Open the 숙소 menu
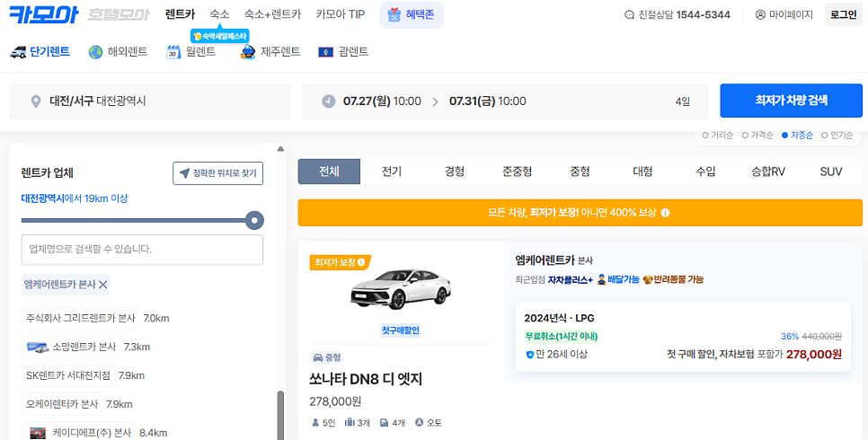 [219, 14]
